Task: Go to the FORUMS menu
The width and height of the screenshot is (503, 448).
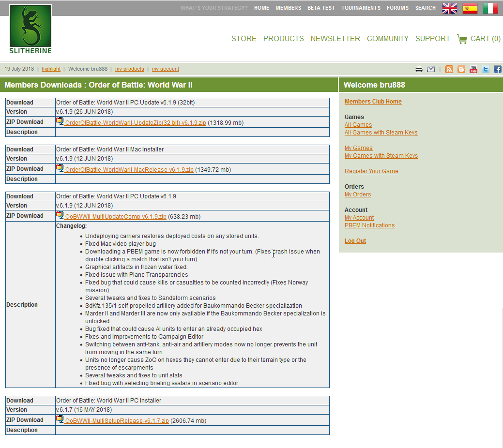Action: pos(397,8)
